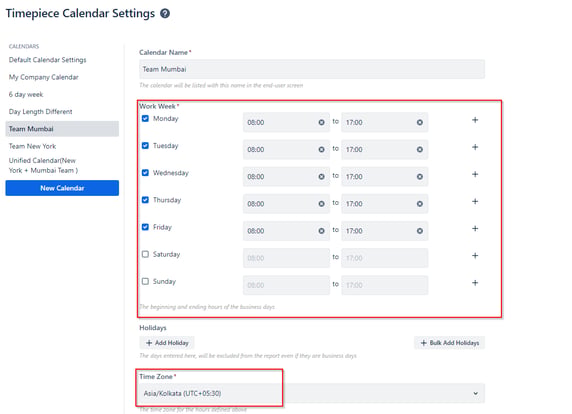Edit the Calendar Name text field

(x=312, y=69)
